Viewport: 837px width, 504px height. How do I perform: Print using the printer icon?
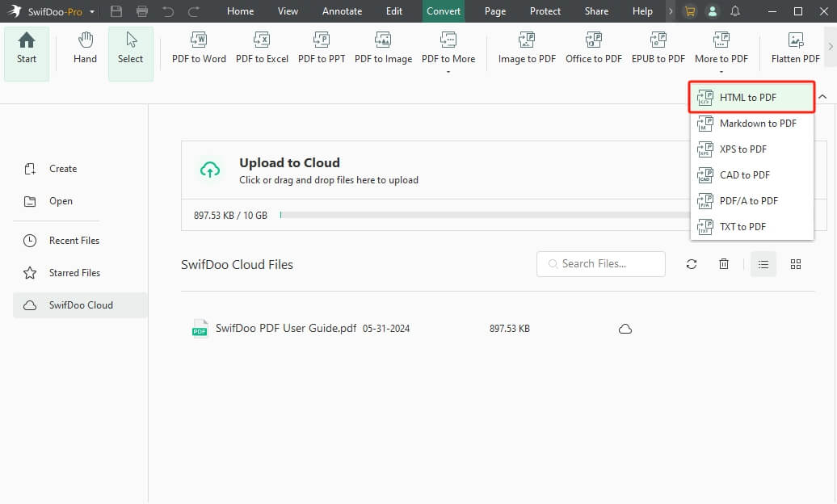[142, 11]
